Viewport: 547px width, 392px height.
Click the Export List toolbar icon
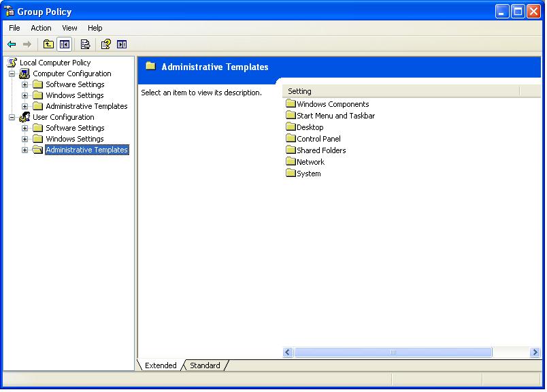(85, 44)
